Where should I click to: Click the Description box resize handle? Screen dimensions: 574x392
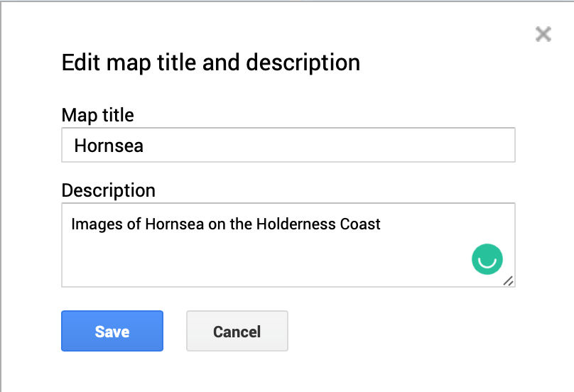tap(508, 281)
